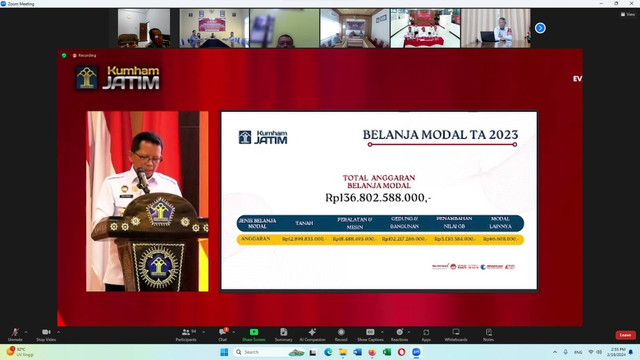Image resolution: width=640 pixels, height=360 pixels.
Task: Click the green encryption shield icon
Action: 64,55
